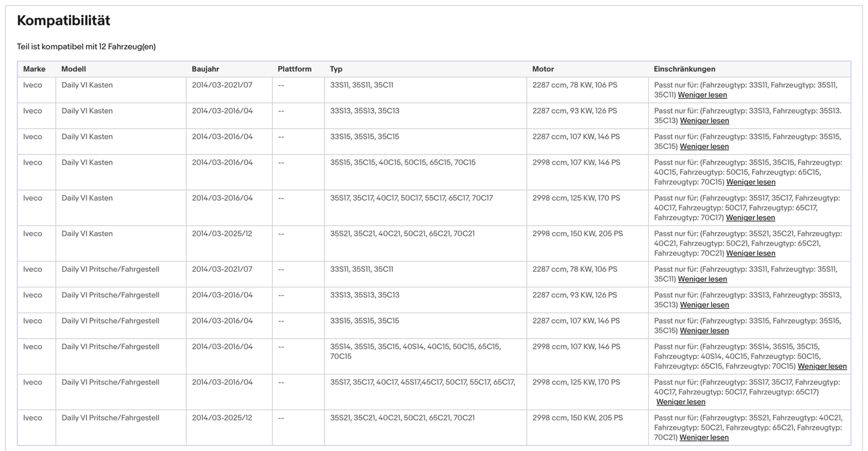Collapse restrictions for Pritsche/Fahrgestell 2998 ccm 107 KW

click(x=822, y=366)
